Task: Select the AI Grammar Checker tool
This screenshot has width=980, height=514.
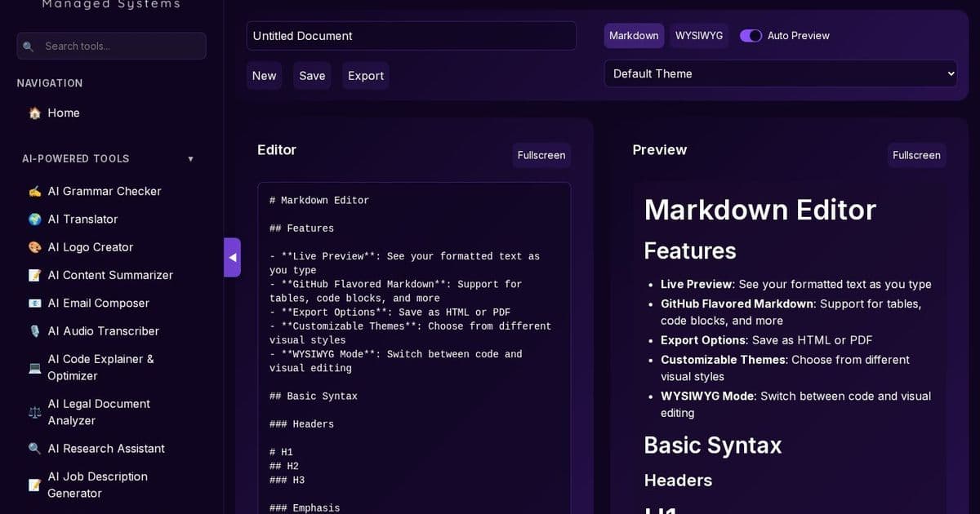Action: pos(104,191)
